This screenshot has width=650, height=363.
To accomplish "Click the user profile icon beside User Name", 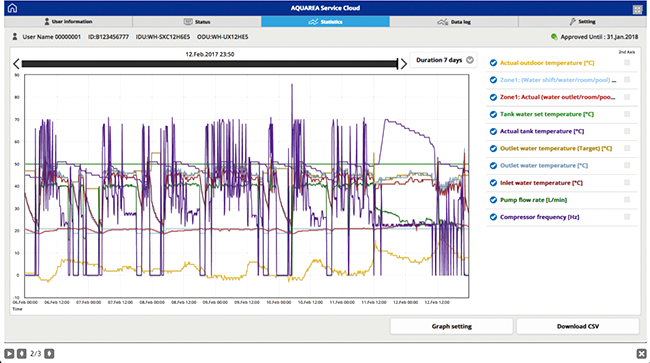I will [x=15, y=37].
